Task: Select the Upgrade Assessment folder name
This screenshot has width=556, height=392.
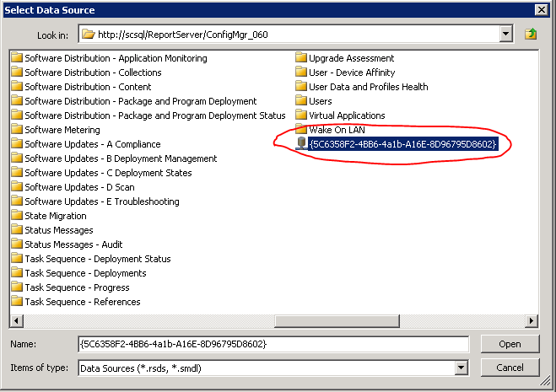Action: click(351, 58)
